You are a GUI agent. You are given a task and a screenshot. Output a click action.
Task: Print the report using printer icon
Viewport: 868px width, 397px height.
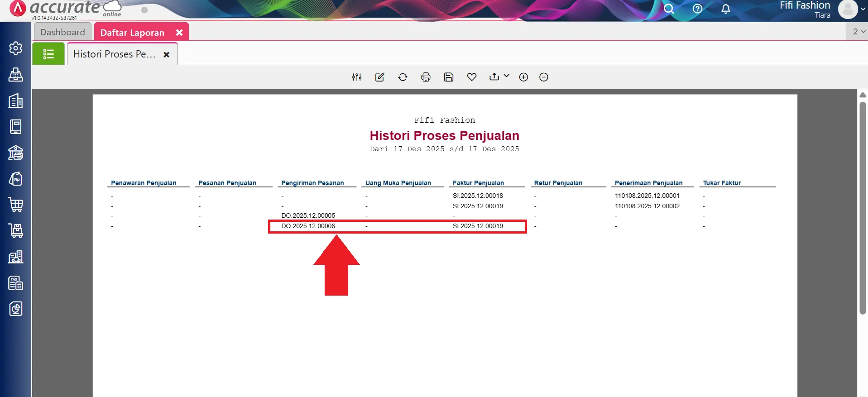pyautogui.click(x=426, y=77)
